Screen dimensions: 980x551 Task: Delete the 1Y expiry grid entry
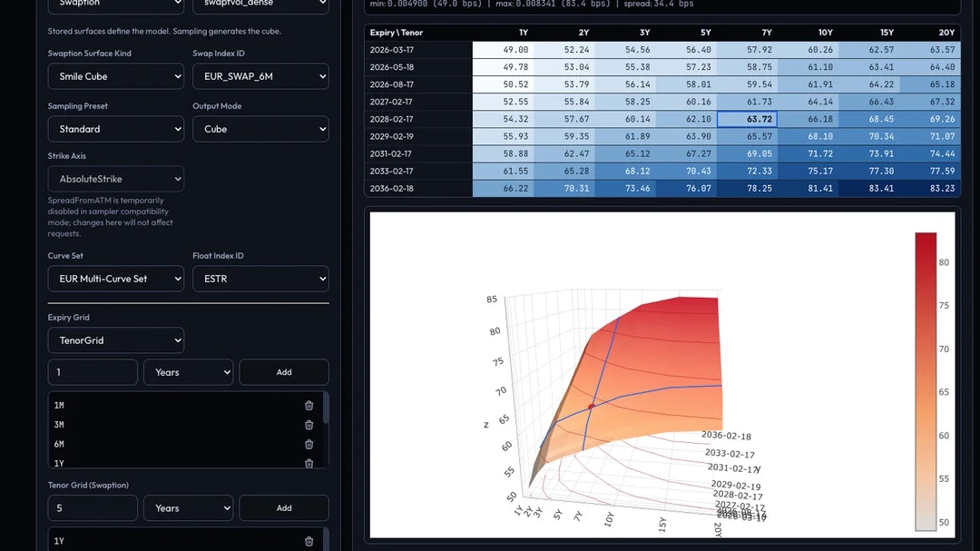pyautogui.click(x=309, y=463)
